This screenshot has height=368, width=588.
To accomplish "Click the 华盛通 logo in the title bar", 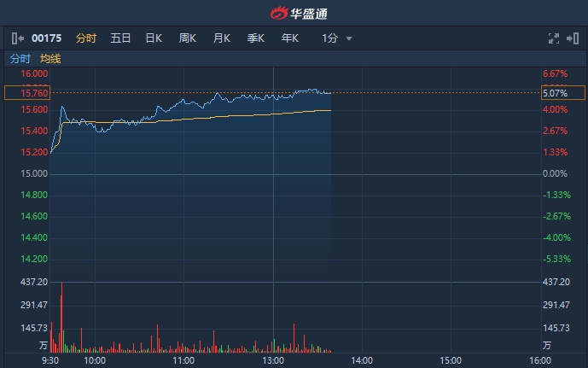I will coord(294,13).
